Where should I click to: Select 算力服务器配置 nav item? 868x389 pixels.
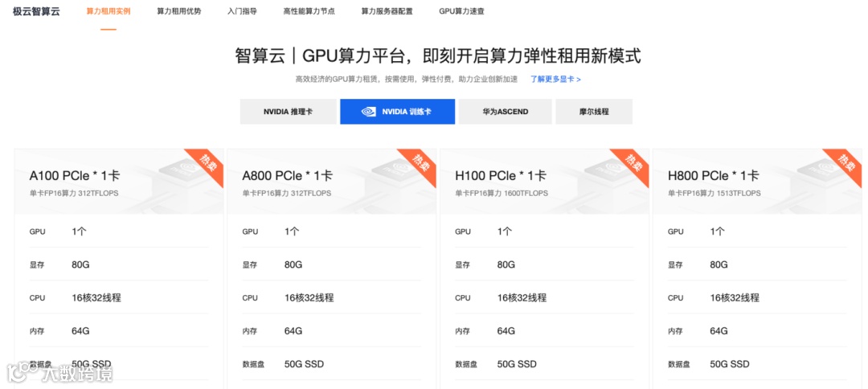pos(387,11)
